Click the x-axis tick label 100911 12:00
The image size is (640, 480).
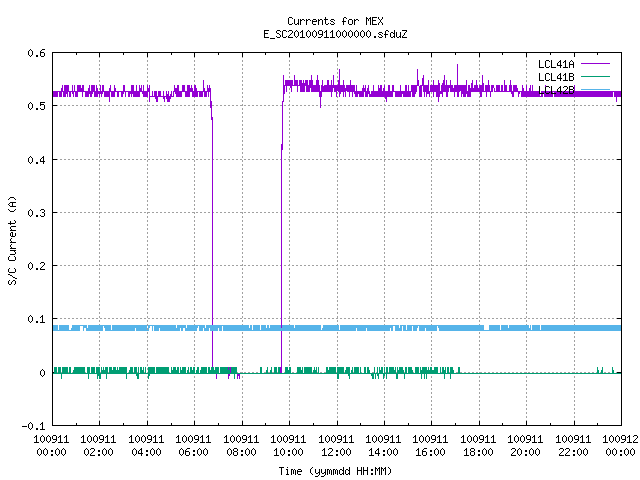336,446
